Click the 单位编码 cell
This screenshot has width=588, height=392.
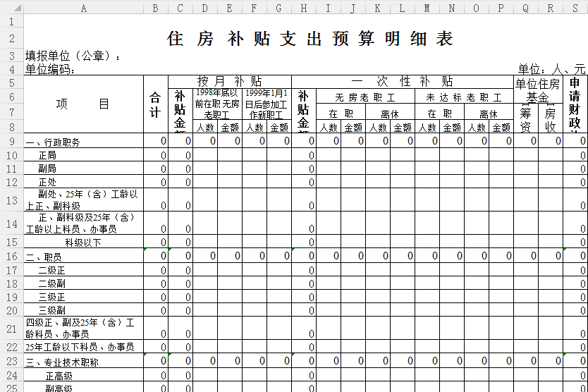pos(51,69)
